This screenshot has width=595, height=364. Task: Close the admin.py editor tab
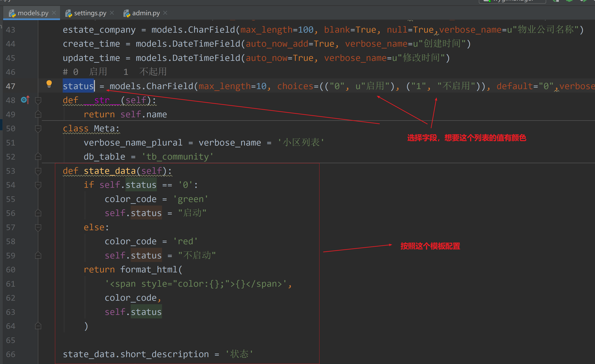point(165,13)
